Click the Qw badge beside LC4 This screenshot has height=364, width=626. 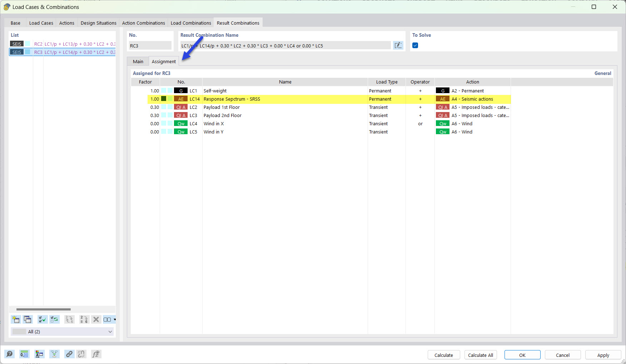(x=181, y=123)
